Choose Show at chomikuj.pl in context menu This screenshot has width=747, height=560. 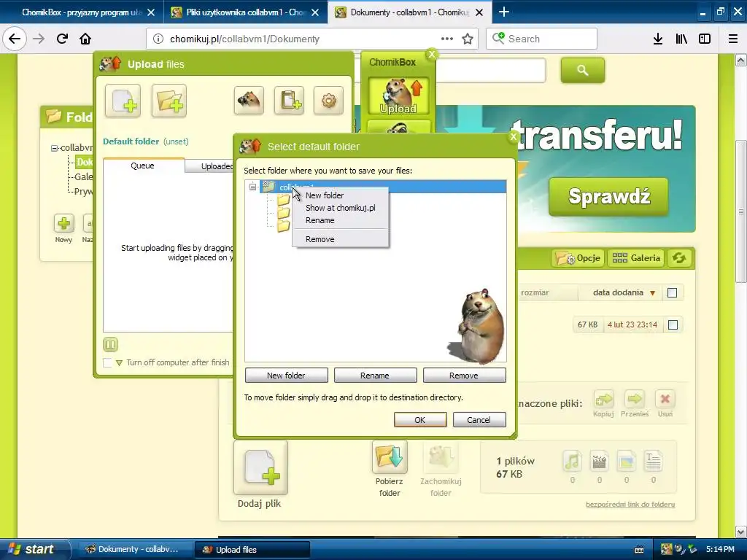tap(340, 208)
